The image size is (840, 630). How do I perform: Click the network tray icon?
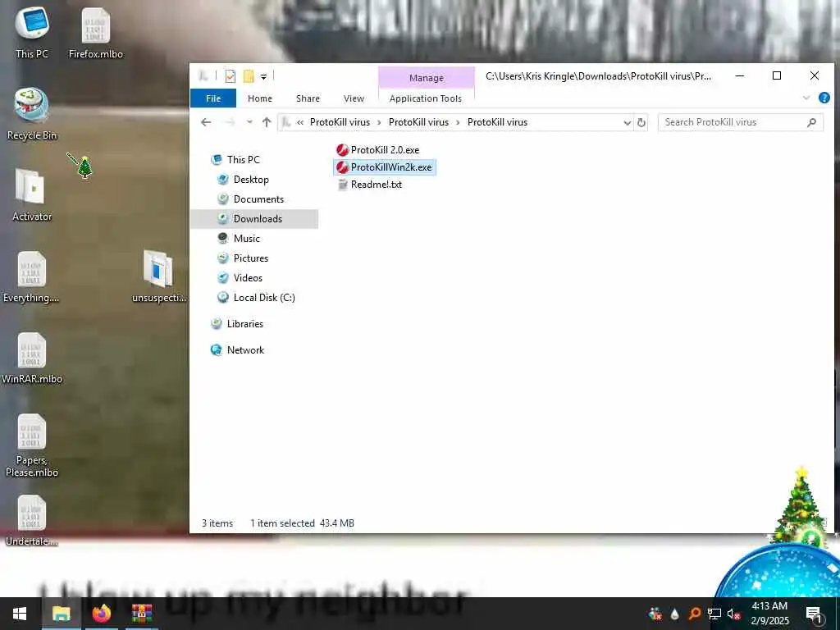(x=714, y=614)
